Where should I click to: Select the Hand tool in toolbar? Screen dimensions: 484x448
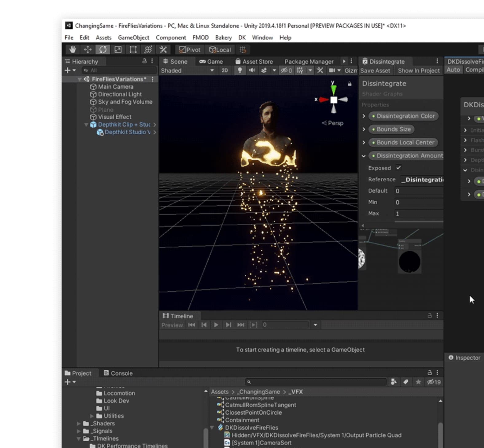[72, 49]
